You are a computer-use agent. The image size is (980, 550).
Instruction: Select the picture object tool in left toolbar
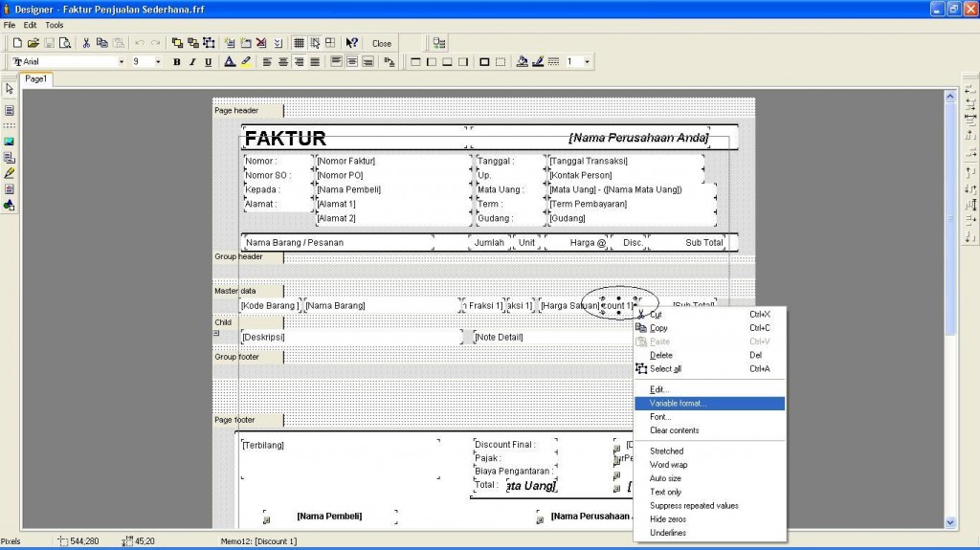[x=10, y=142]
